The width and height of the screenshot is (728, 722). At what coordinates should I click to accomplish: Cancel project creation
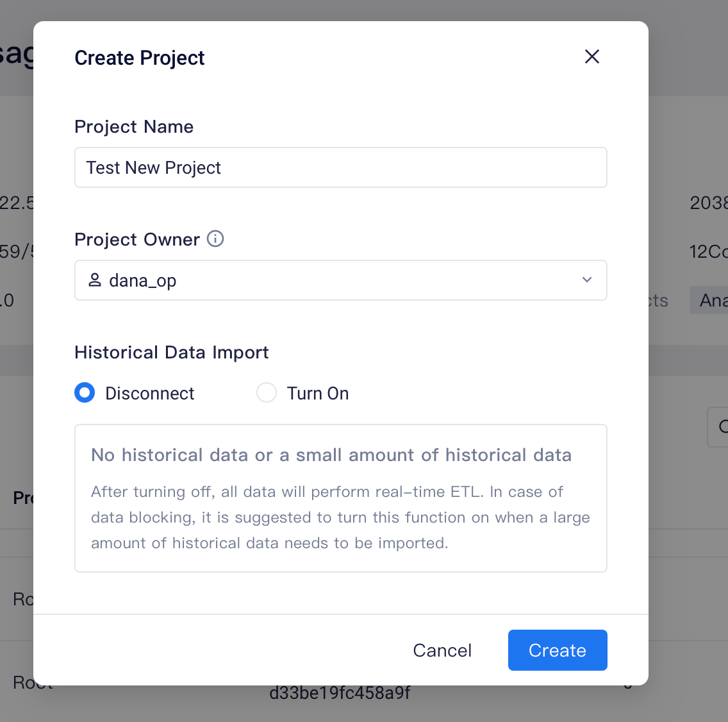click(442, 650)
